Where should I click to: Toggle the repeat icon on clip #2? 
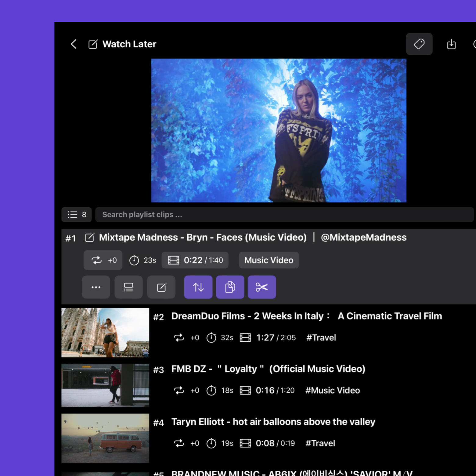point(179,338)
